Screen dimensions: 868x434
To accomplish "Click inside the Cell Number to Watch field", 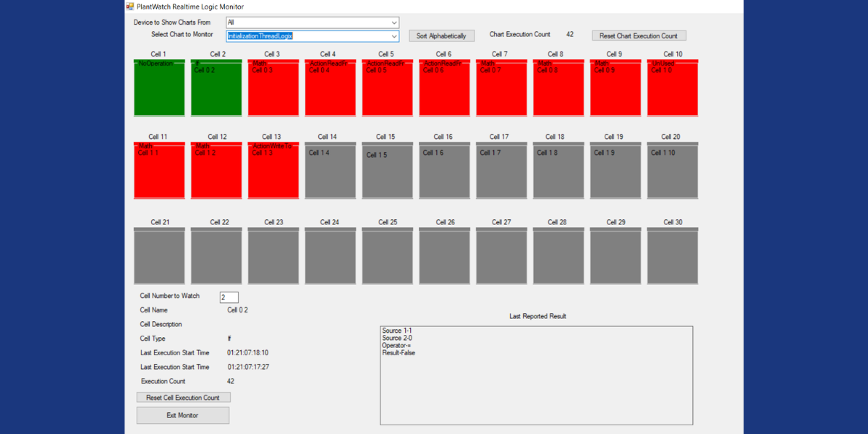I will coord(229,297).
